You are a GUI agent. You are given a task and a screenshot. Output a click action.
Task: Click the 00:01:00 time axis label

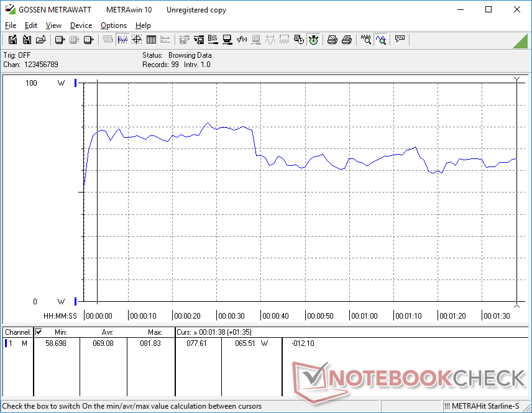click(x=364, y=315)
